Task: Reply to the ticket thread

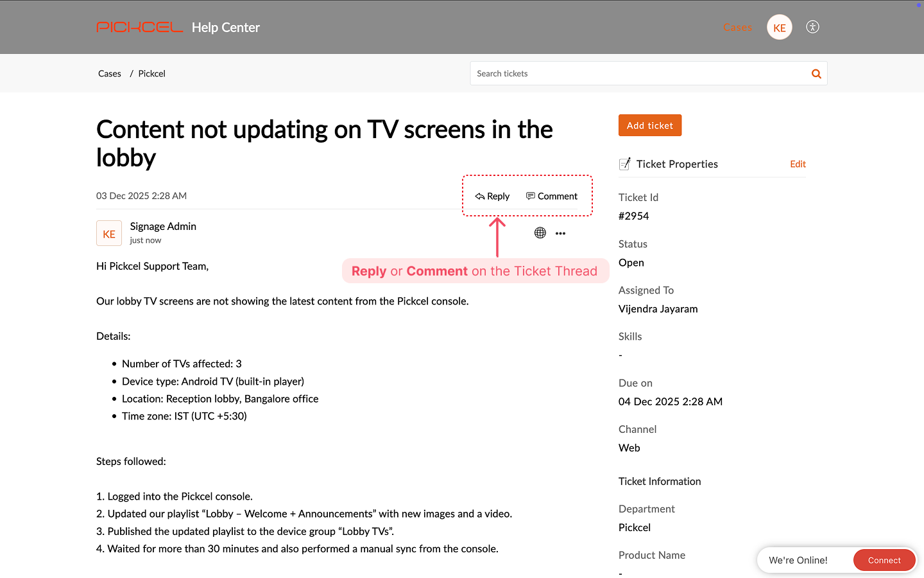Action: click(x=492, y=197)
